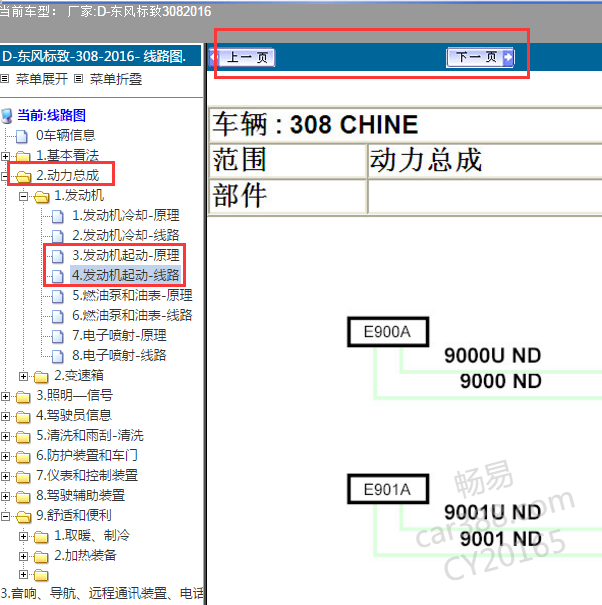The width and height of the screenshot is (602, 605).
Task: Click 菜单展开 to expand all menus
Action: tap(42, 79)
